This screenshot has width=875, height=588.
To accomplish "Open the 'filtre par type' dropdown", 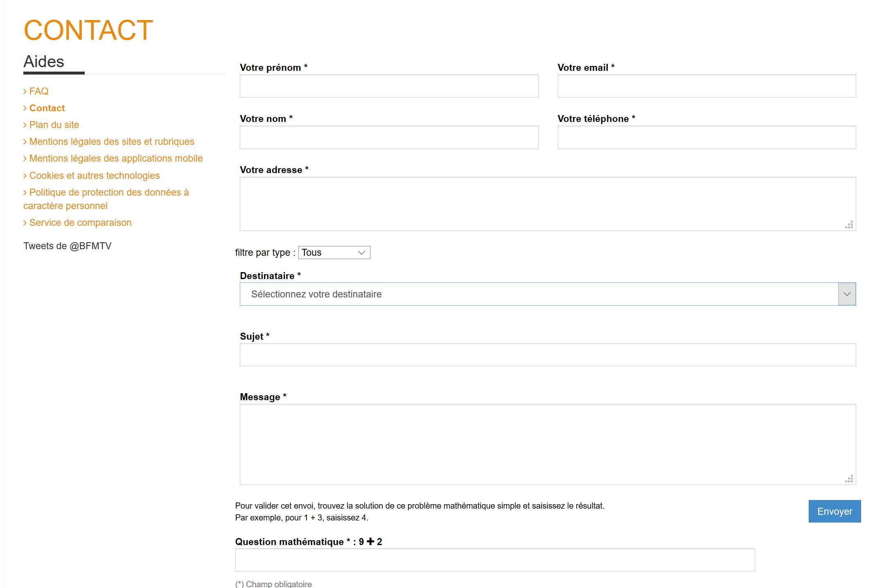I will (x=334, y=252).
